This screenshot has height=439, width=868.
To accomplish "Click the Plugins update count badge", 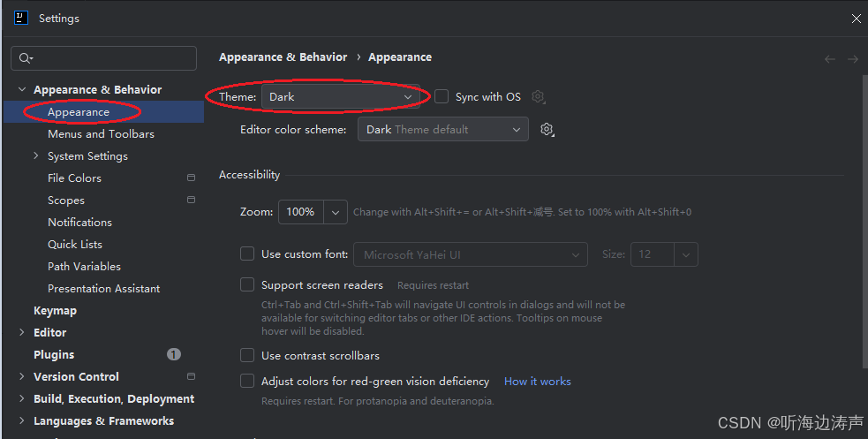I will pos(174,354).
